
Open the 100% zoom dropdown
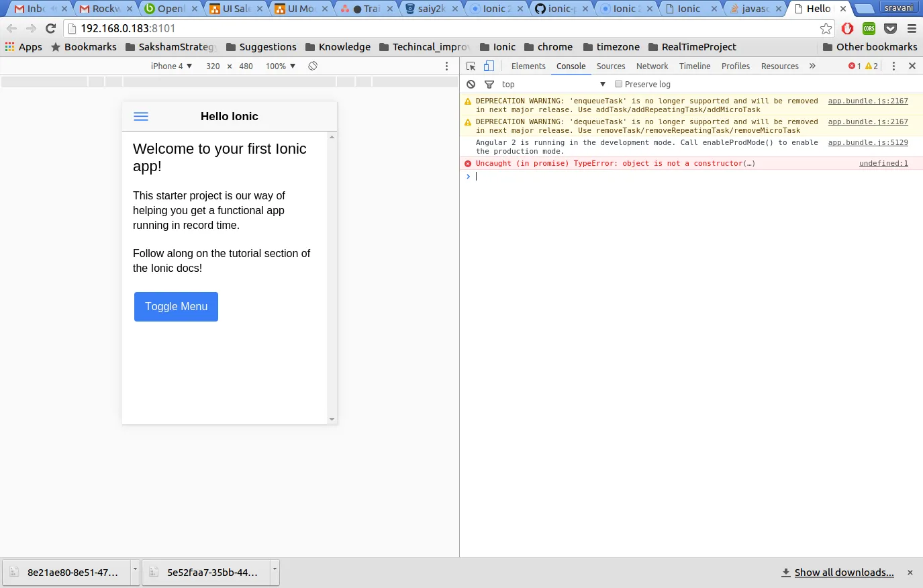[281, 66]
